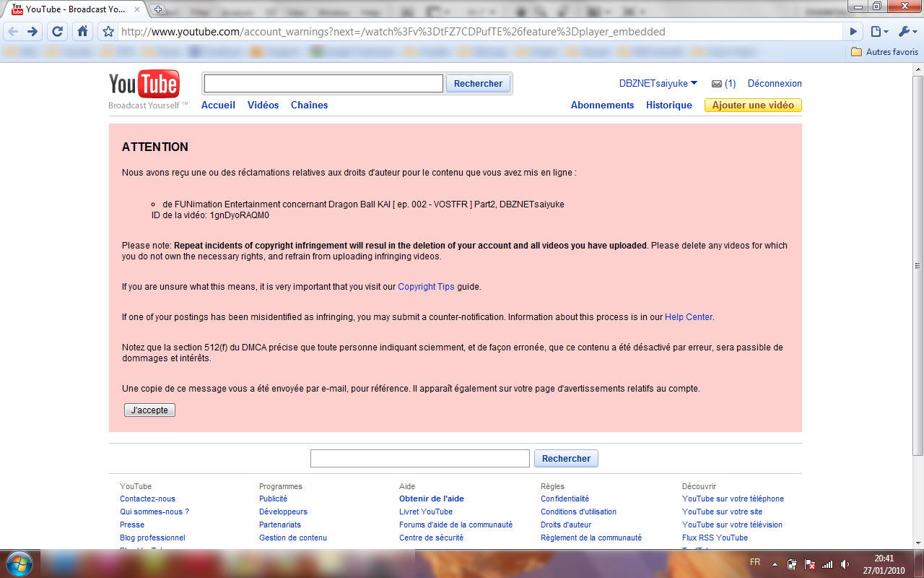Open YouTube sur votre télévision link
The height and width of the screenshot is (578, 924).
[732, 525]
